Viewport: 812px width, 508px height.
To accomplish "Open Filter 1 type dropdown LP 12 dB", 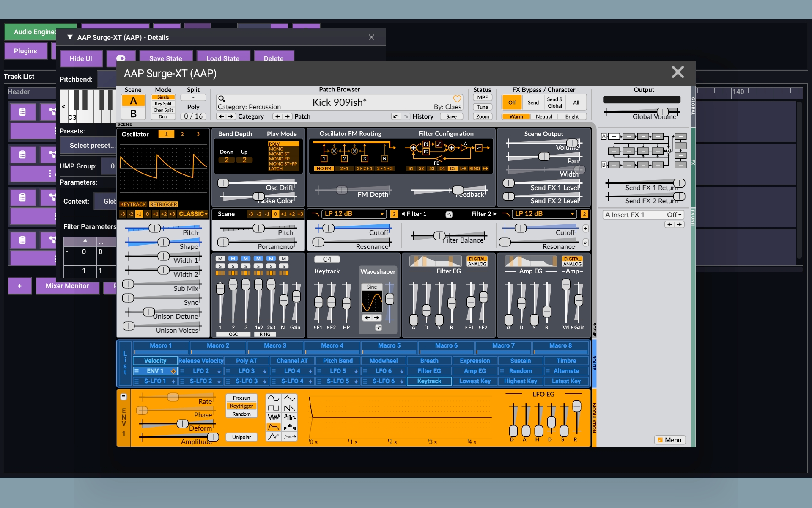I will (354, 214).
